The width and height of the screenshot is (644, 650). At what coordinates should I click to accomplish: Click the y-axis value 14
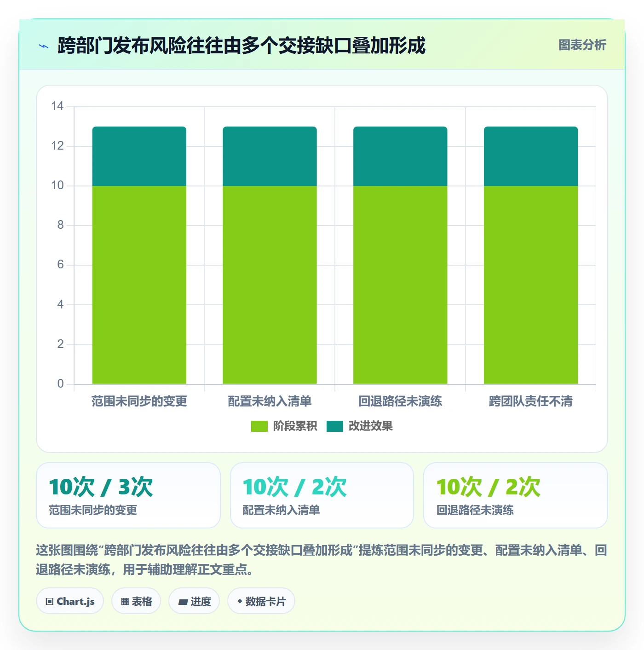coord(57,106)
